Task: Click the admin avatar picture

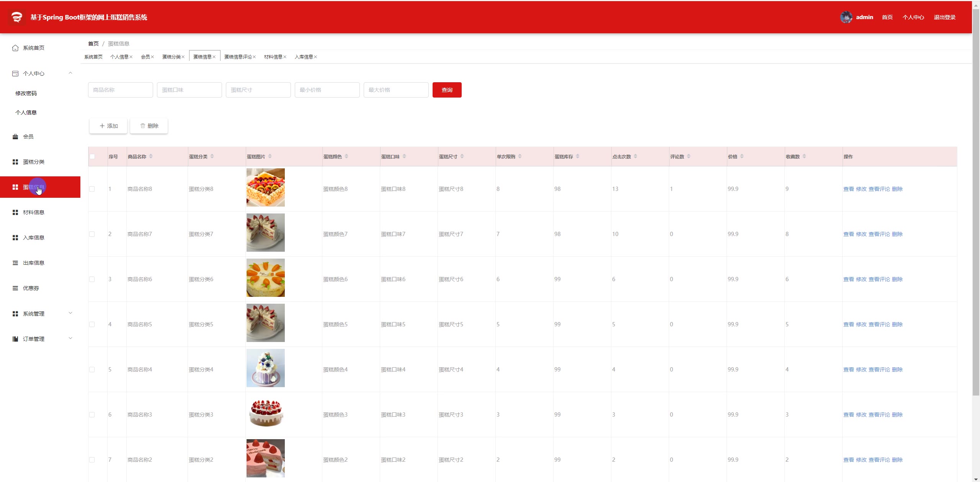Action: coord(846,17)
